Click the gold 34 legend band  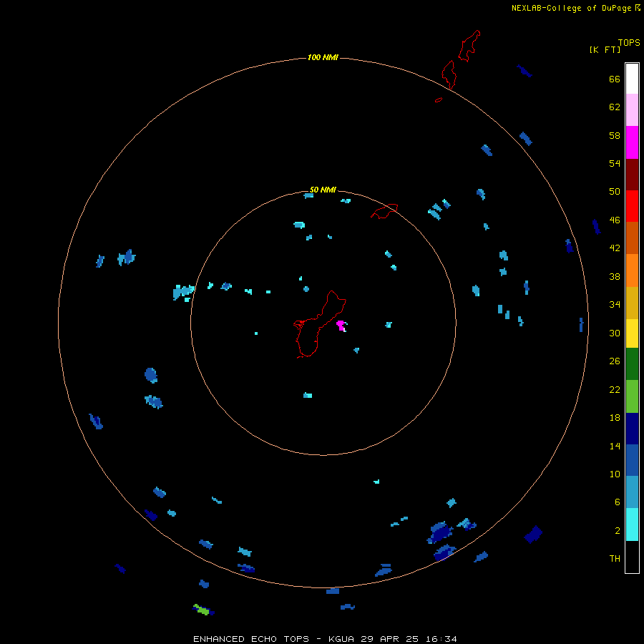click(x=632, y=303)
